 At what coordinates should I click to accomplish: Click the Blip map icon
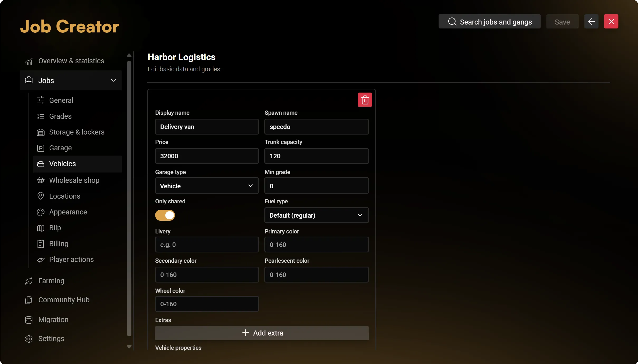coord(41,228)
